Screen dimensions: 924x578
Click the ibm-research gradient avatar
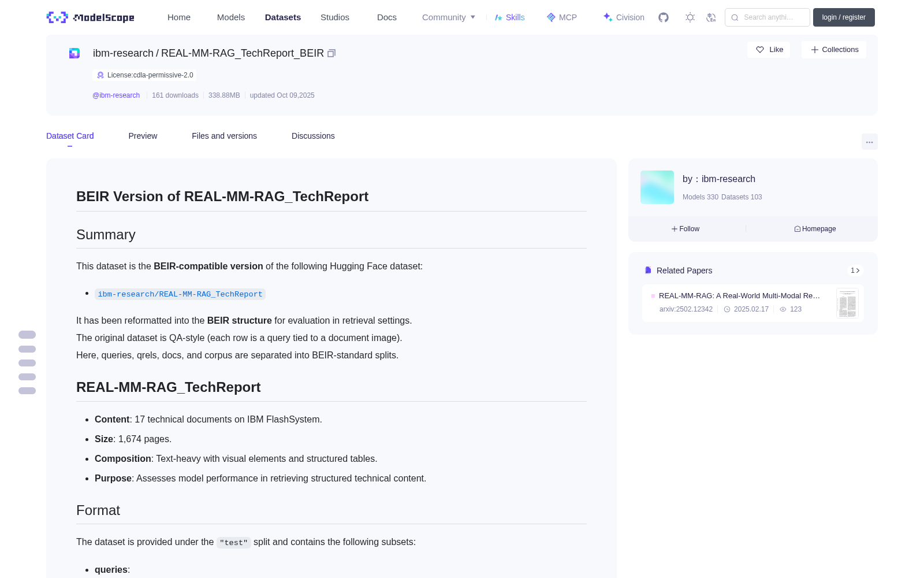pos(657,187)
